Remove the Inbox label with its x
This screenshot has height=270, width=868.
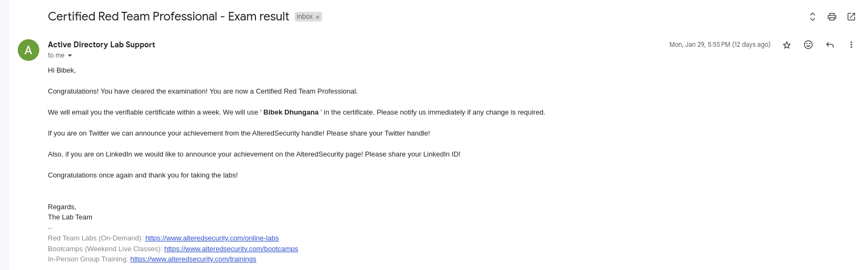(317, 17)
